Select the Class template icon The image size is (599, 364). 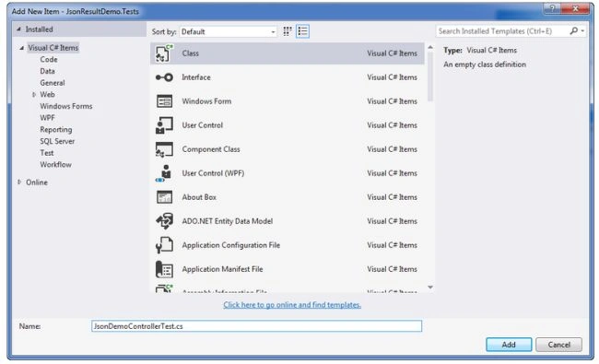(x=164, y=53)
